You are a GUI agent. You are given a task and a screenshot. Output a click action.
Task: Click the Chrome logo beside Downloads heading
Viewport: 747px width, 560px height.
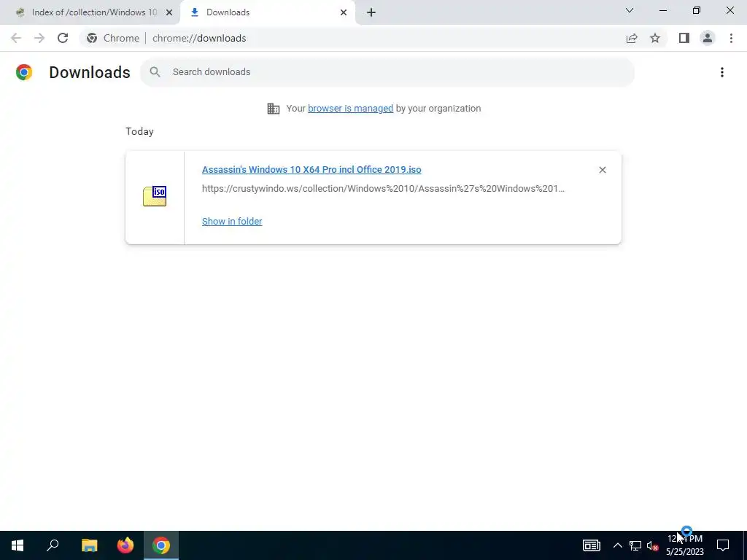tap(24, 72)
